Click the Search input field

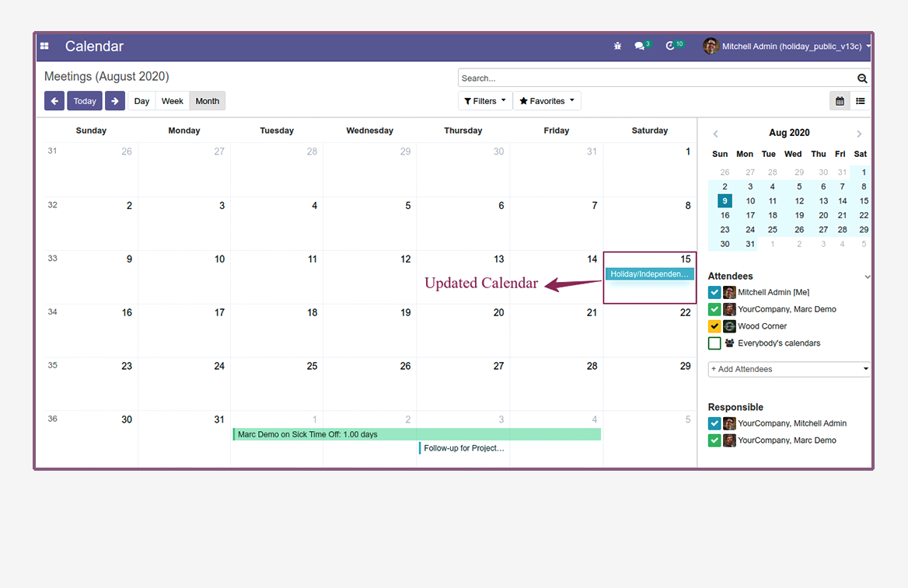[x=657, y=78]
